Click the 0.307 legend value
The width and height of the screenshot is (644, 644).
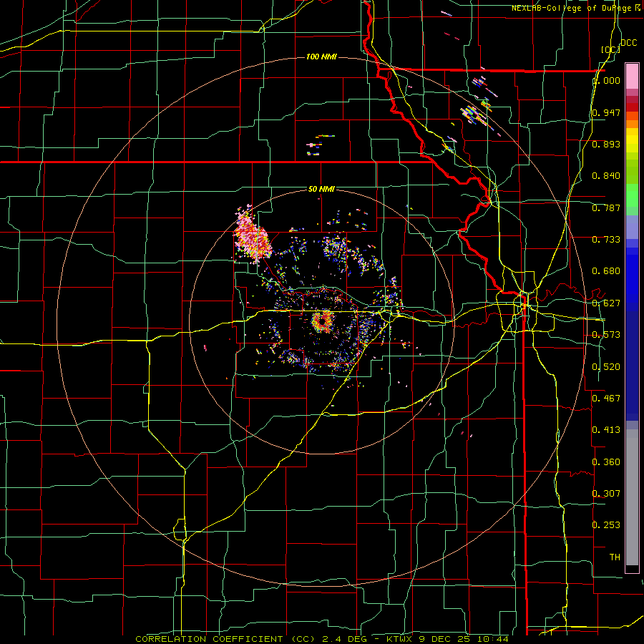click(x=606, y=494)
